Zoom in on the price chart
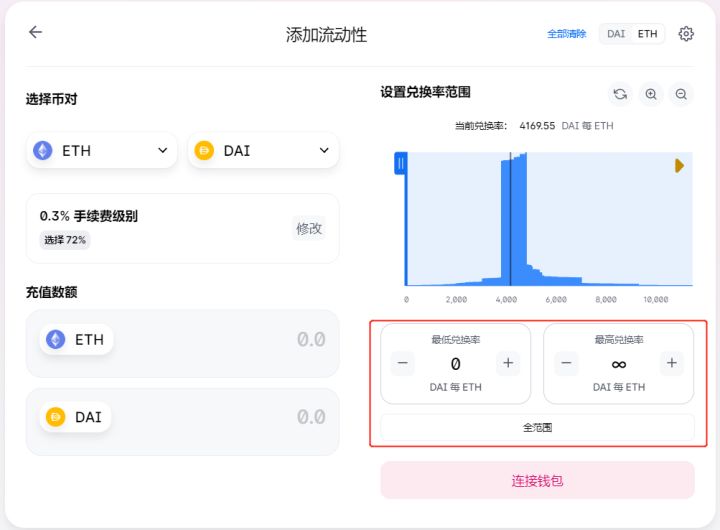The width and height of the screenshot is (720, 530). coord(651,94)
